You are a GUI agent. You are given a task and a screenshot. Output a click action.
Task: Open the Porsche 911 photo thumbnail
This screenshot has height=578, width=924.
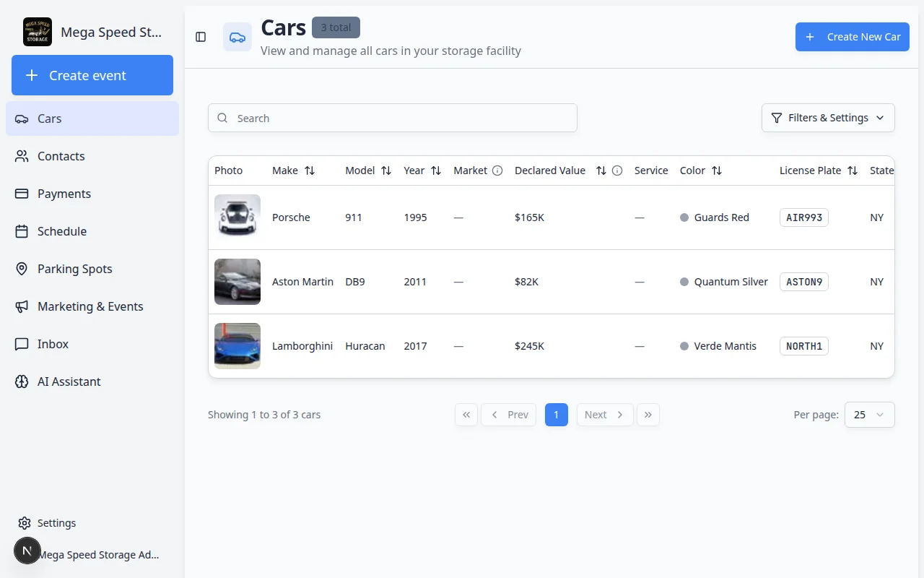[237, 217]
